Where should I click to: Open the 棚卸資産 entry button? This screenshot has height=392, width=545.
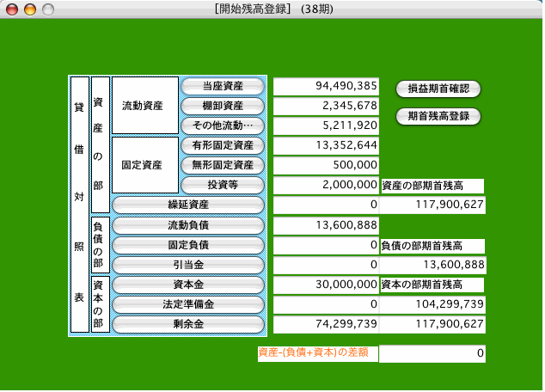[x=223, y=106]
